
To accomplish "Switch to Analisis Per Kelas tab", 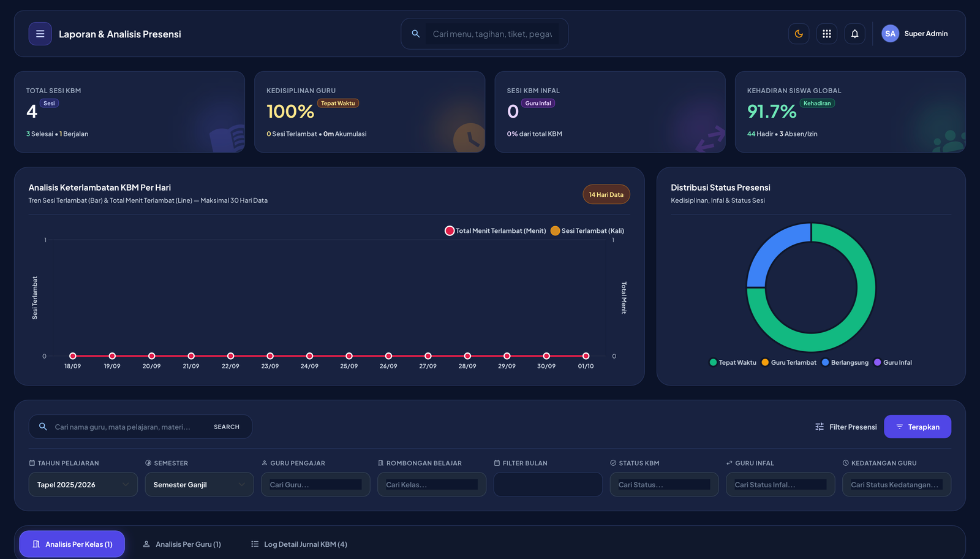I will click(x=72, y=544).
